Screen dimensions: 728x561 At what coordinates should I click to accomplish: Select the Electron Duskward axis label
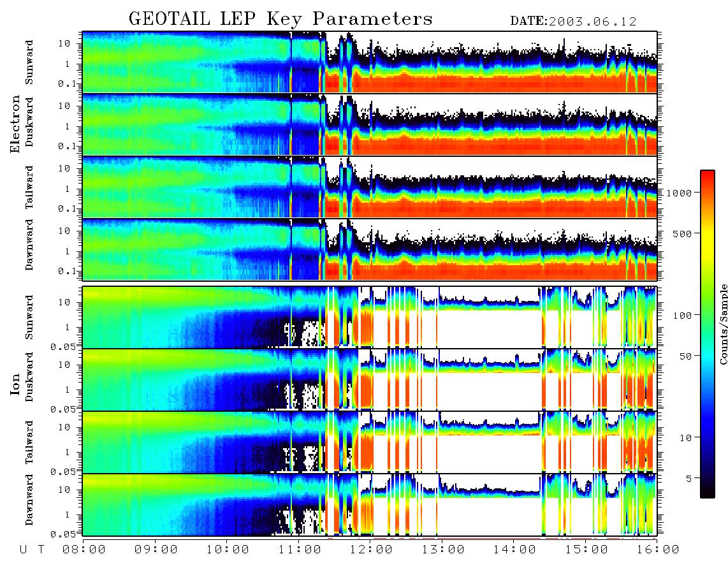(29, 122)
